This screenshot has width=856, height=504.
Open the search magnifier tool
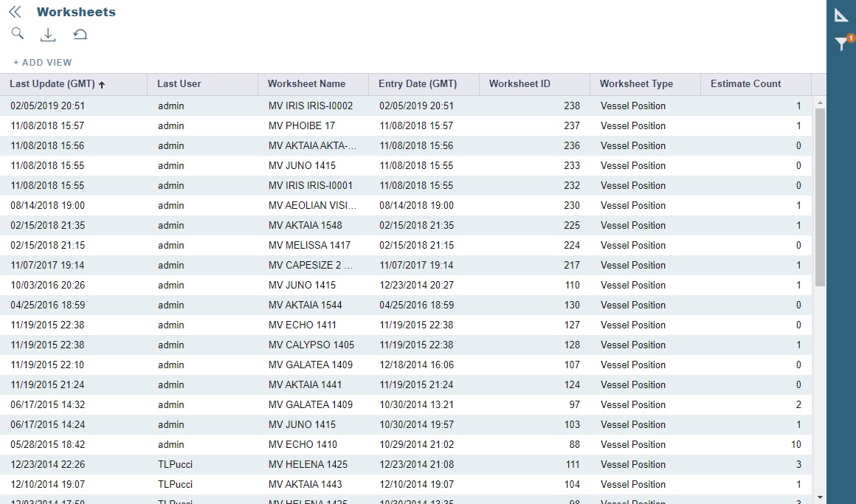coord(18,34)
